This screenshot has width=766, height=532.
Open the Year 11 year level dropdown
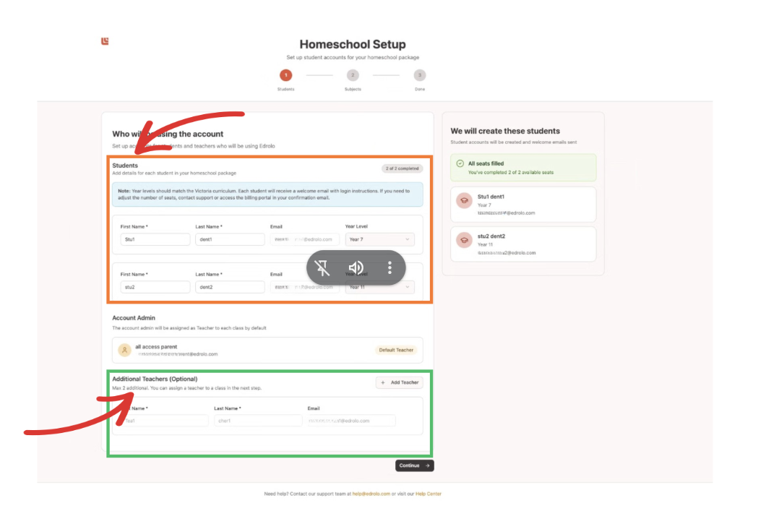[x=379, y=287]
